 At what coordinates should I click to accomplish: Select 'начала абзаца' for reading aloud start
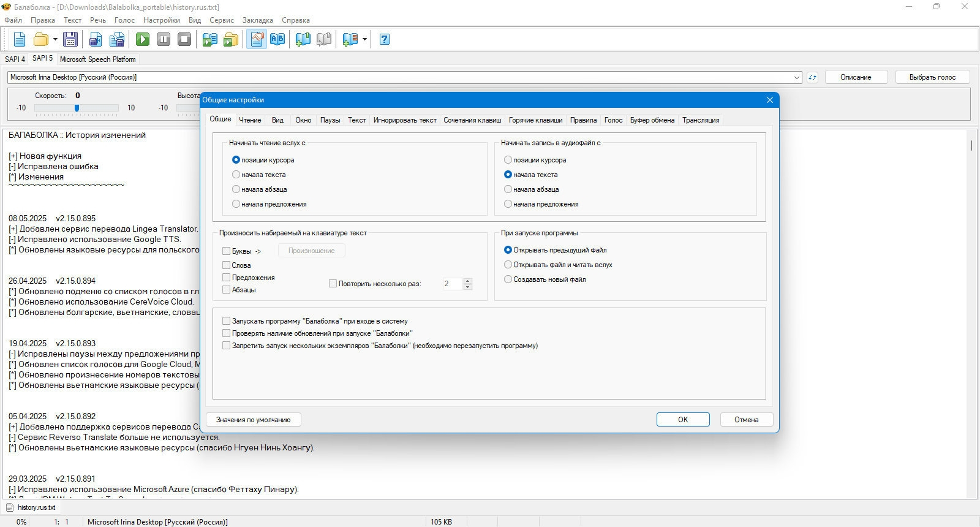260,189
